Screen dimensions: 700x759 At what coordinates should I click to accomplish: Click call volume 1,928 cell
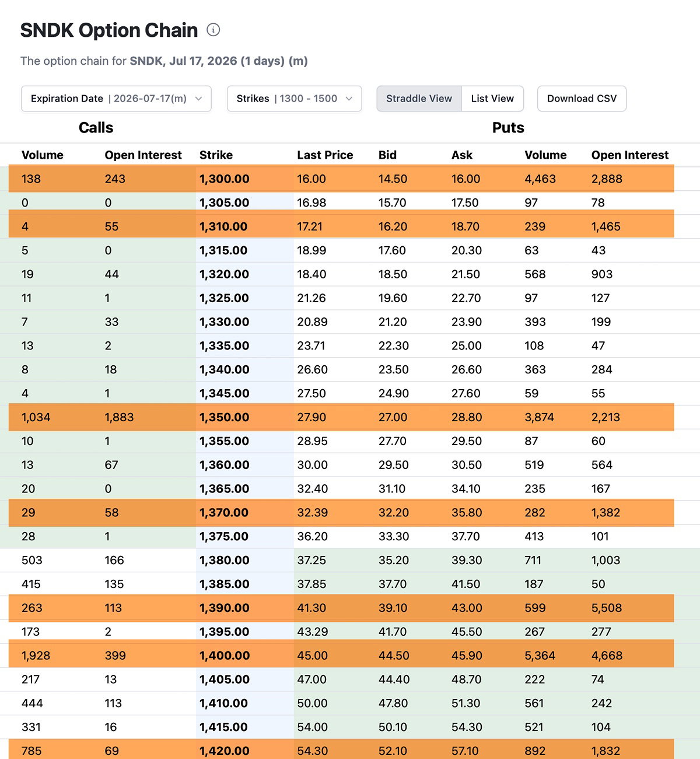pyautogui.click(x=36, y=656)
